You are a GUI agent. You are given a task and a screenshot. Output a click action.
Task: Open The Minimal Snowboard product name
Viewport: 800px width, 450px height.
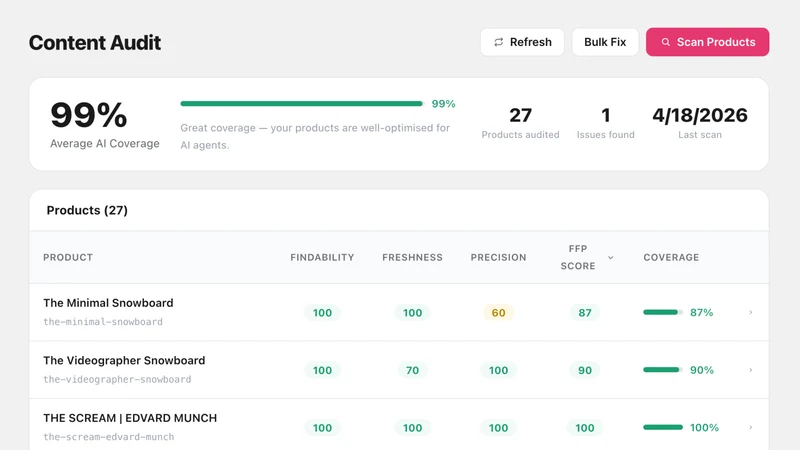coord(108,303)
